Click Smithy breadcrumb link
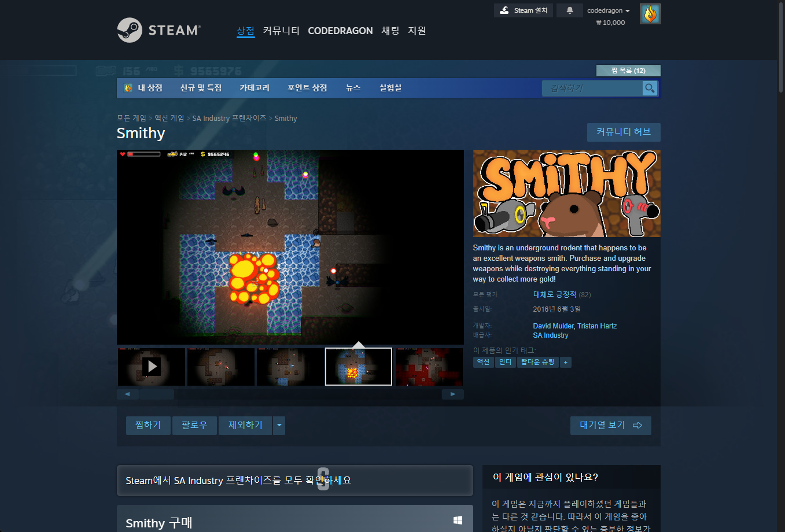 click(x=286, y=118)
